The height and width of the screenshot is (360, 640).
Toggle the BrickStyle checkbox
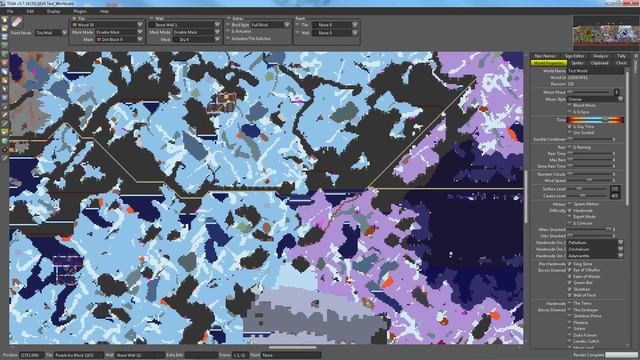228,25
